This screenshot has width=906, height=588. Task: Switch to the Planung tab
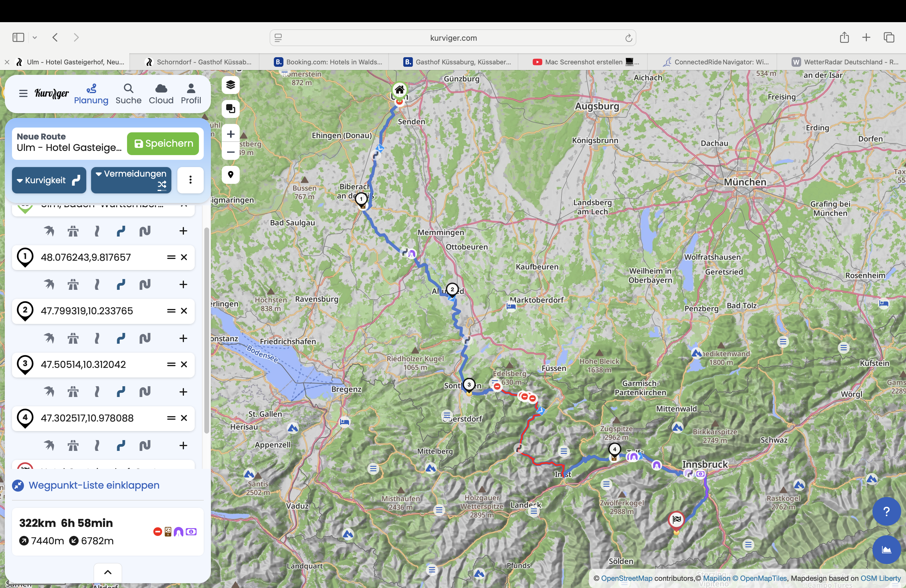coord(91,94)
